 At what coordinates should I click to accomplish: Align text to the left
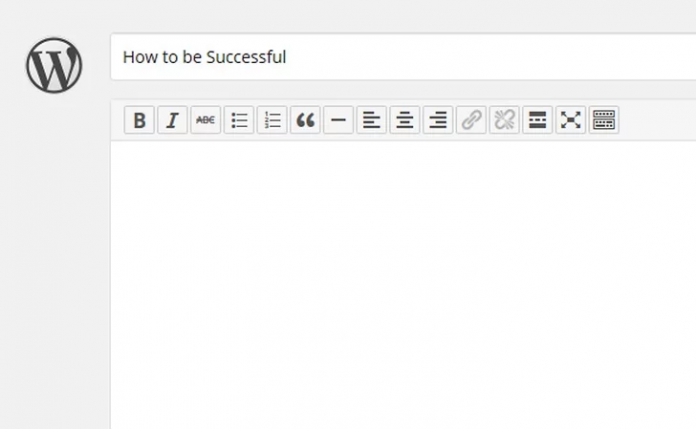(372, 120)
